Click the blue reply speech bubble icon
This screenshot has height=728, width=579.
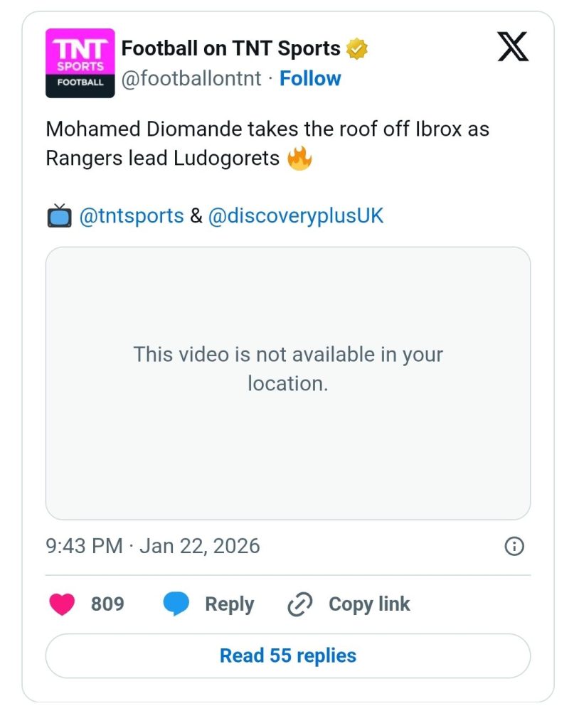pos(176,604)
